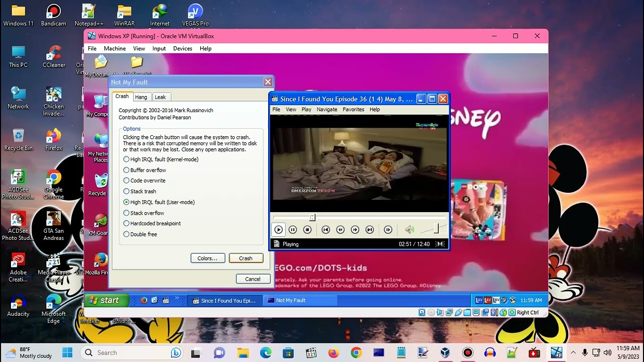This screenshot has height=362, width=644.
Task: Click the Windows XP start button
Action: 107,300
